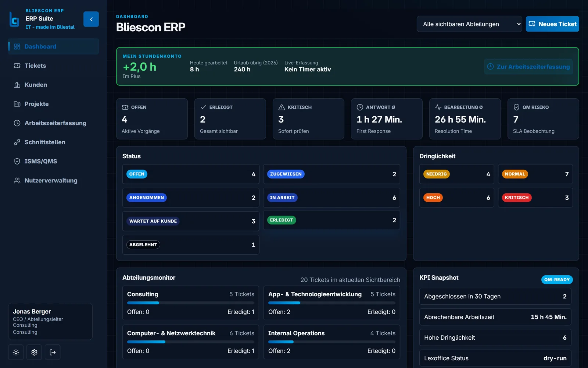Click the Zur Arbeitszeiterfassung button
The width and height of the screenshot is (588, 368).
point(528,67)
